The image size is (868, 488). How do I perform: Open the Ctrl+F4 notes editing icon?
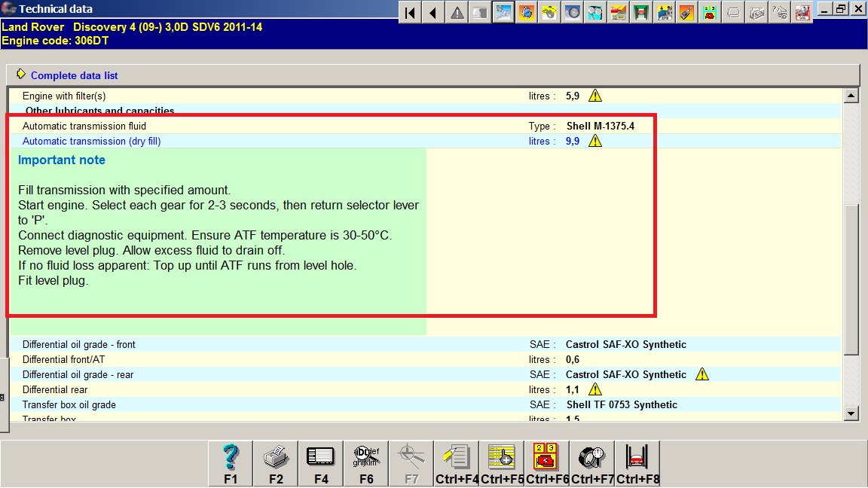[457, 463]
